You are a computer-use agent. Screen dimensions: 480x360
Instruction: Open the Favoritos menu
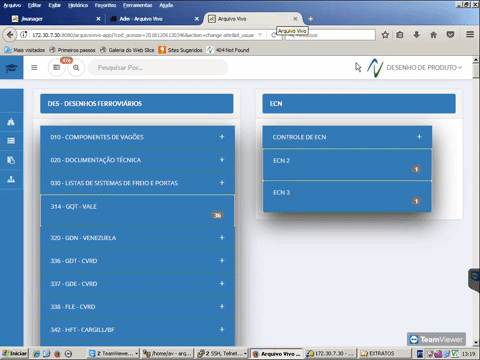pyautogui.click(x=105, y=5)
